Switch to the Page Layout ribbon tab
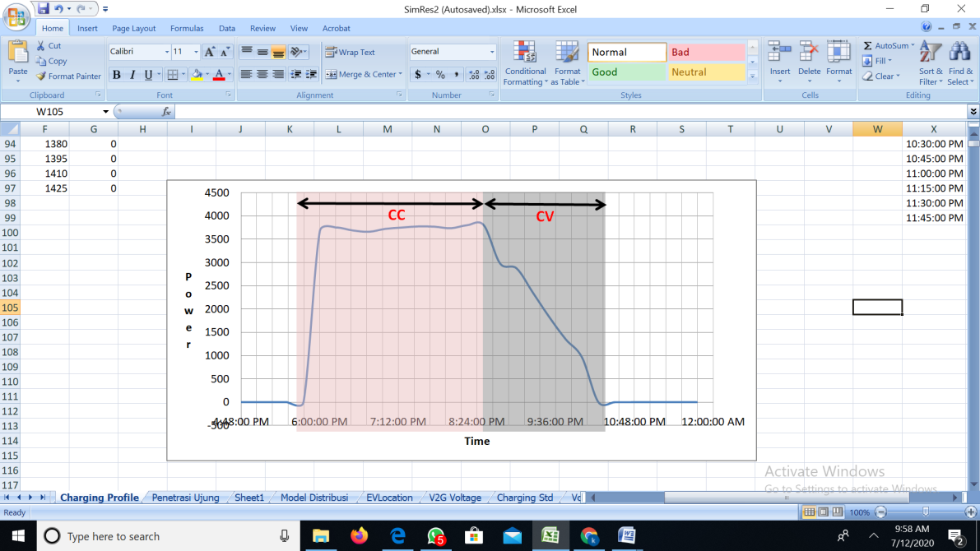Image resolution: width=980 pixels, height=551 pixels. click(133, 28)
